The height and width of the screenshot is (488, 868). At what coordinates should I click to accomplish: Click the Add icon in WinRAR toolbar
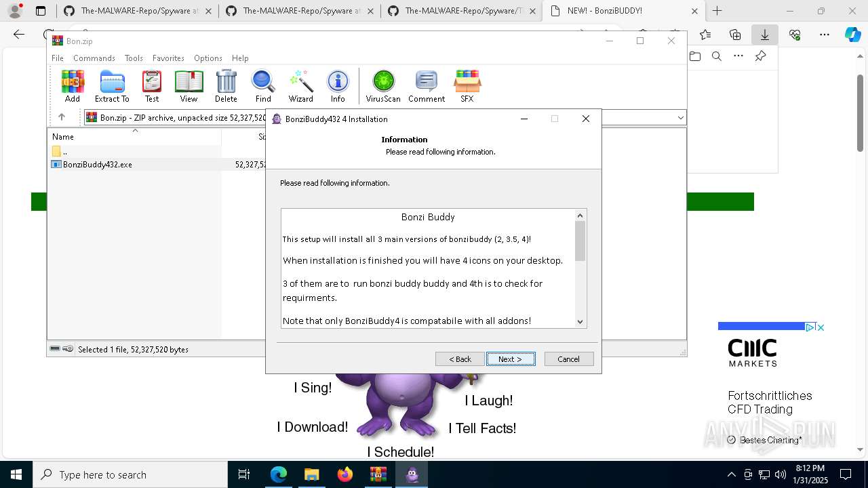pyautogui.click(x=73, y=86)
